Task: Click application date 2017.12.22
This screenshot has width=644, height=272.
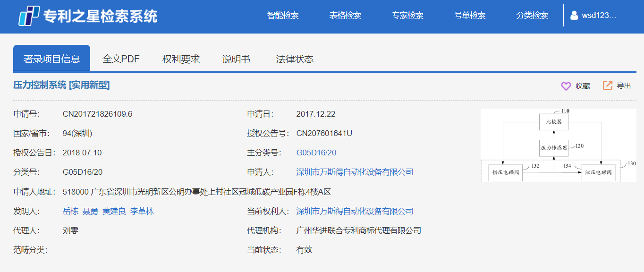Action: click(x=316, y=114)
